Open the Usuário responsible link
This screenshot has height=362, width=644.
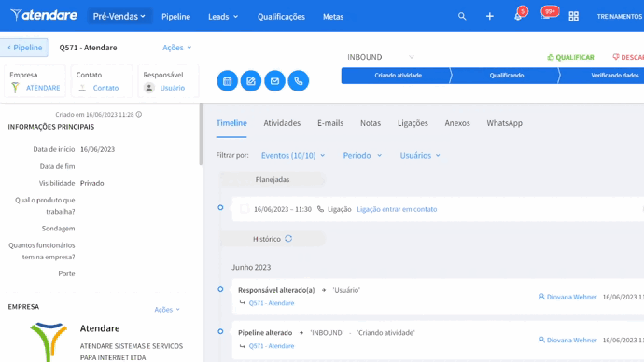click(x=172, y=88)
